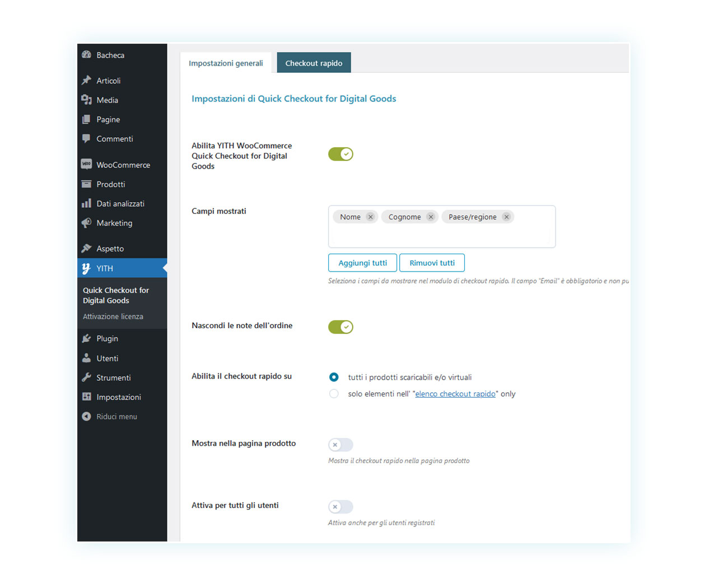The height and width of the screenshot is (588, 728).
Task: Enable Mostra nella pagina prodotto toggle
Action: coord(340,445)
